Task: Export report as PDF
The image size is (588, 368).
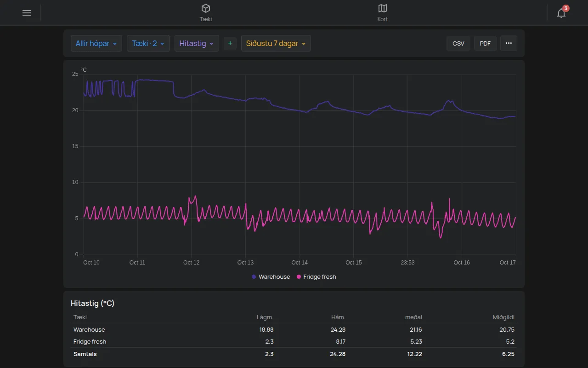Action: (x=485, y=43)
